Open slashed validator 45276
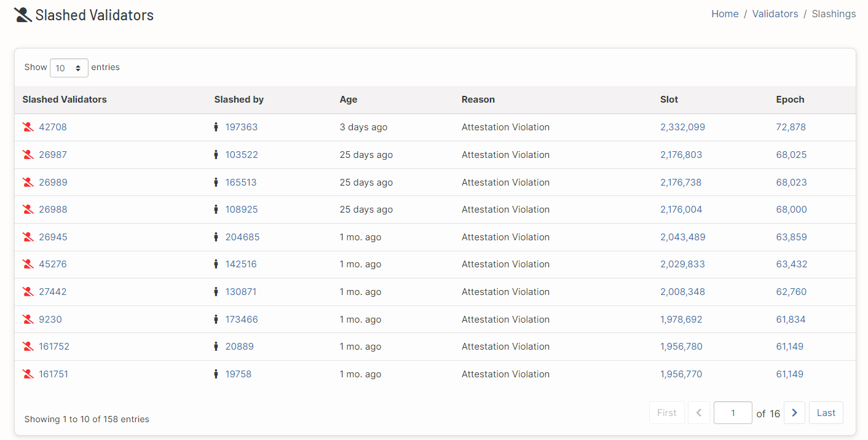 53,264
